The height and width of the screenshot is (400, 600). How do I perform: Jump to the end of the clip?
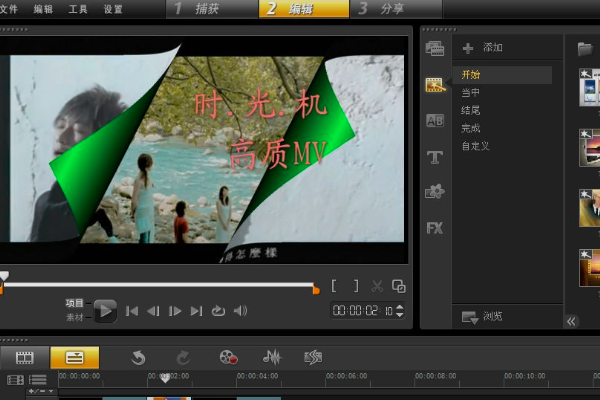pyautogui.click(x=196, y=311)
